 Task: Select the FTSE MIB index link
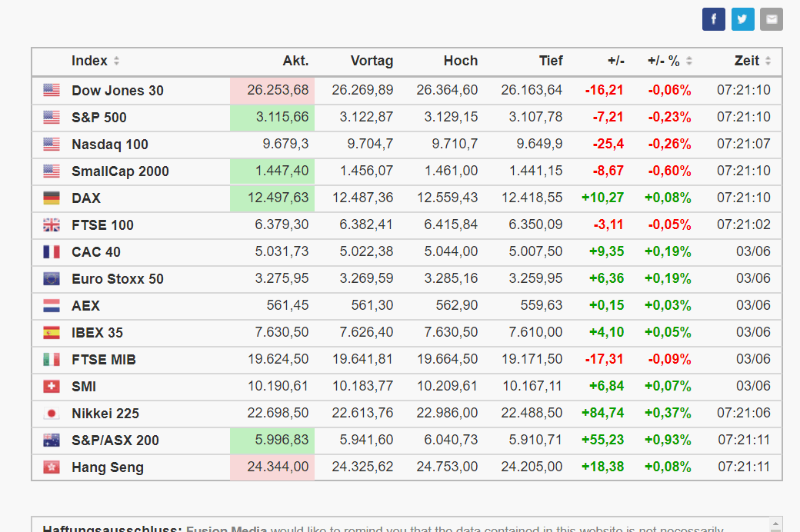104,360
